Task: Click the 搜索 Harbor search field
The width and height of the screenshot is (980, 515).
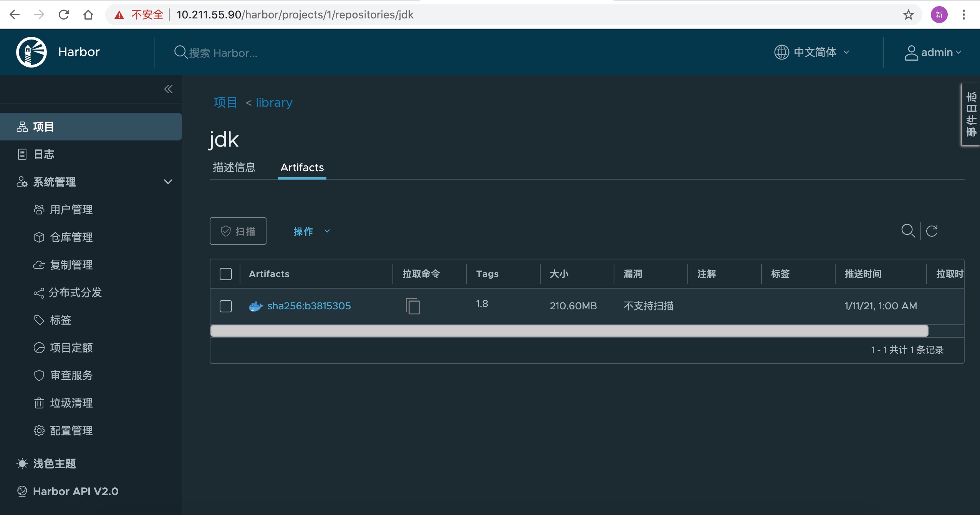Action: [x=223, y=53]
